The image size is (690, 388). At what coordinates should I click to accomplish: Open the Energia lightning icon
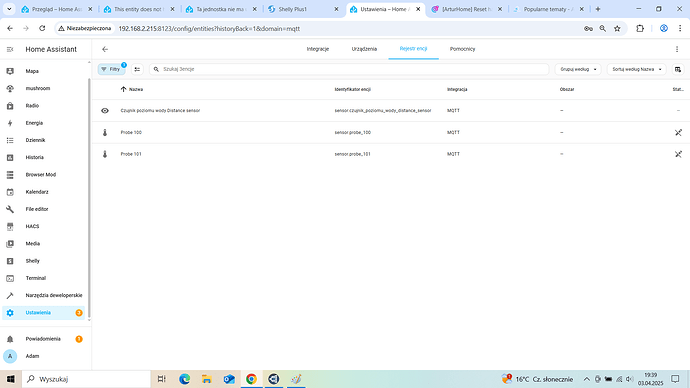coord(10,123)
